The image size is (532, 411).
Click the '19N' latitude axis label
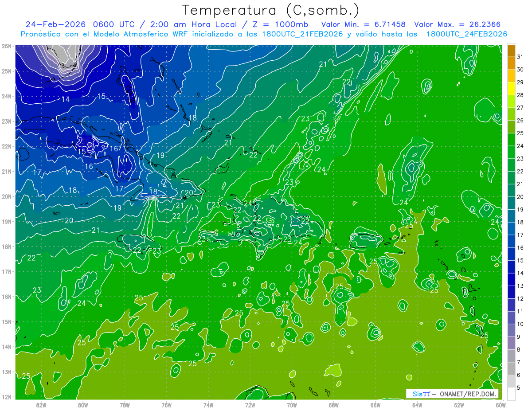[x=6, y=221]
